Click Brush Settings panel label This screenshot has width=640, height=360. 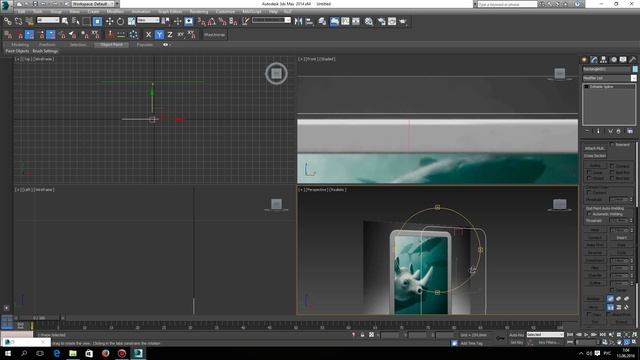(45, 51)
